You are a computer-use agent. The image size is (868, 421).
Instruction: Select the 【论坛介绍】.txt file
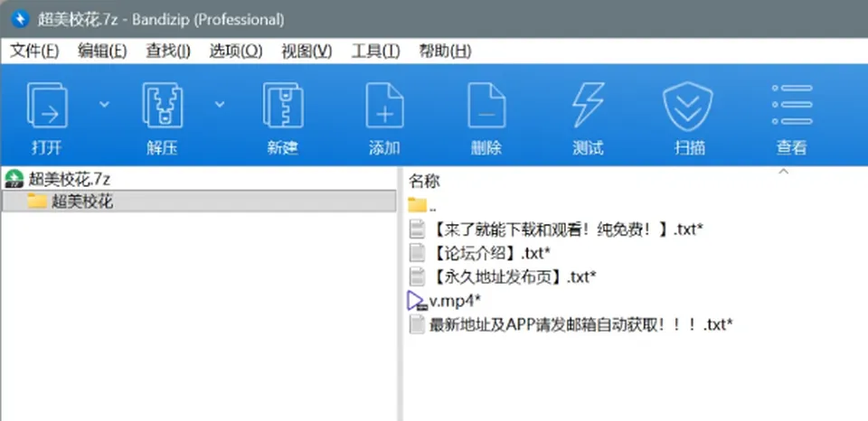coord(479,253)
